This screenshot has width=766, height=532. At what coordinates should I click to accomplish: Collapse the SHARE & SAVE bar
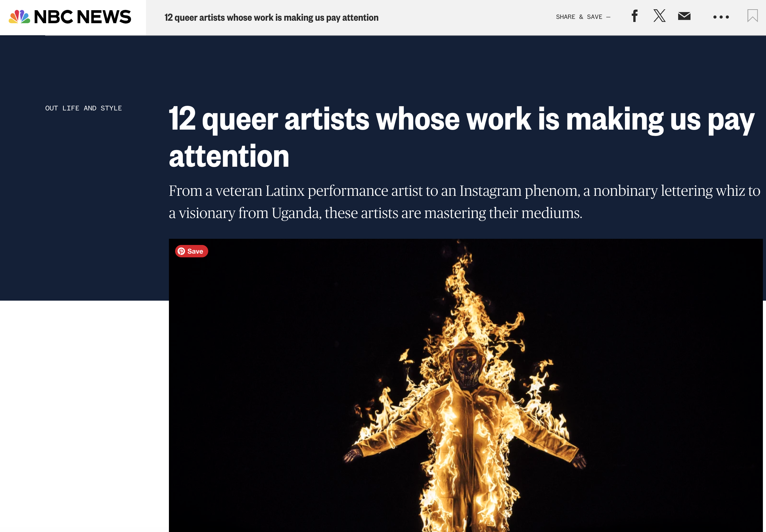[583, 17]
